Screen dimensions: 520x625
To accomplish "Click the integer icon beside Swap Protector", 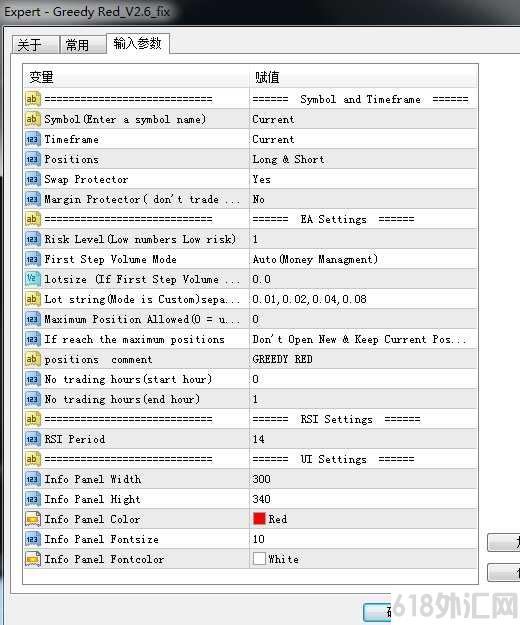I will click(x=33, y=179).
